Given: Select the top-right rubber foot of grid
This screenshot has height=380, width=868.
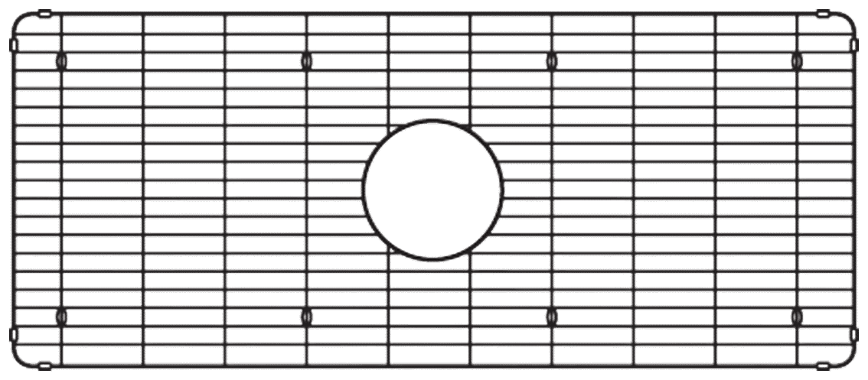Looking at the screenshot, I should pos(797,60).
